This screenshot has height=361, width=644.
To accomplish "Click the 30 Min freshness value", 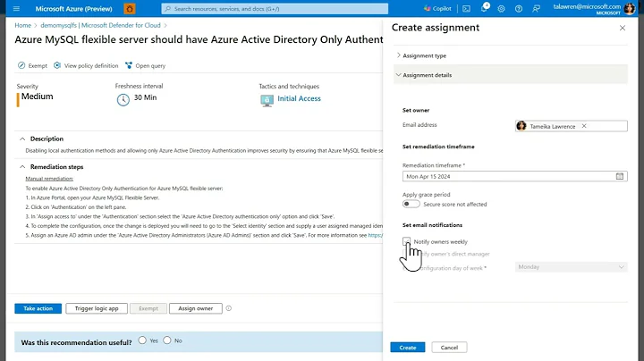I will 146,97.
